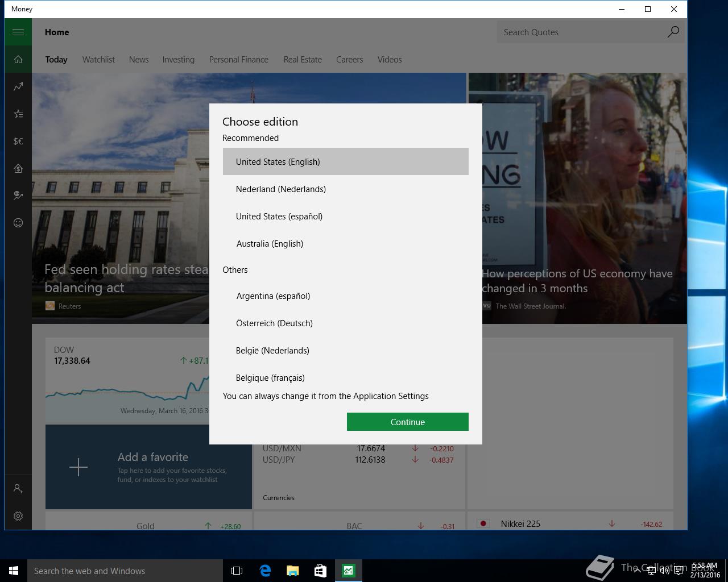This screenshot has width=728, height=582.
Task: Open the US economy perceptions article
Action: [577, 281]
